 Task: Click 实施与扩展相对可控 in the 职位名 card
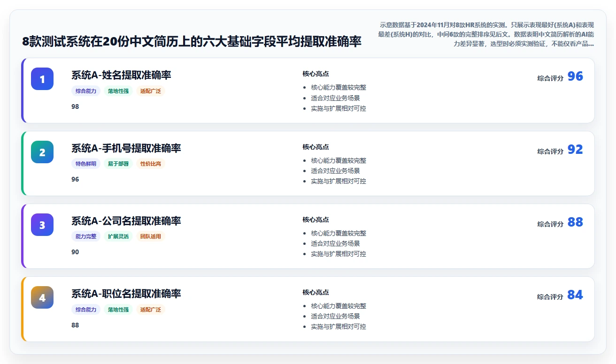(x=339, y=326)
